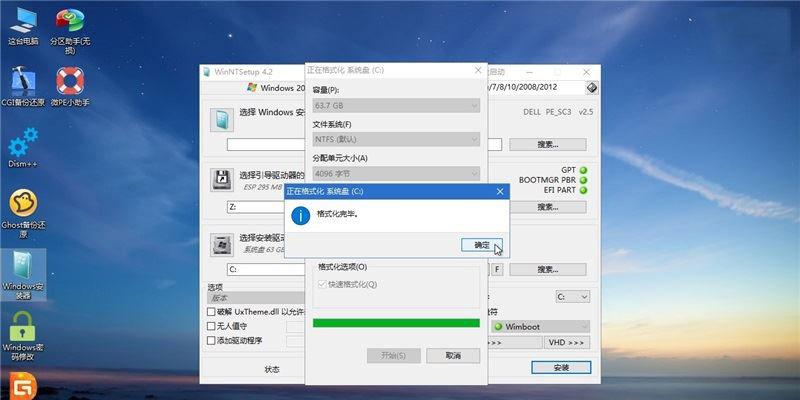Viewport: 800px width, 400px height.
Task: Click the Windows install file path field
Action: [x=266, y=145]
